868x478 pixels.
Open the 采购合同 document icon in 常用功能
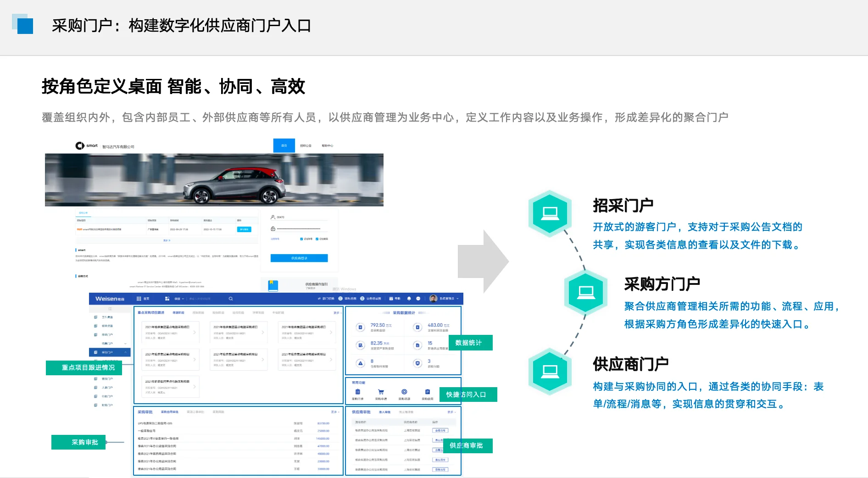428,391
